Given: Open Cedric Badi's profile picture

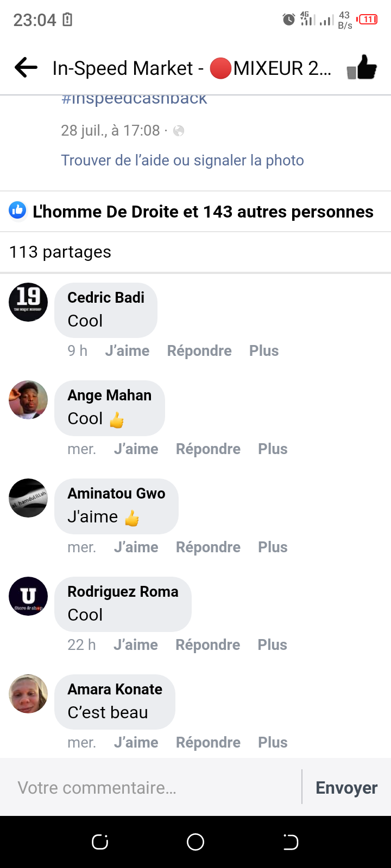Looking at the screenshot, I should tap(28, 302).
